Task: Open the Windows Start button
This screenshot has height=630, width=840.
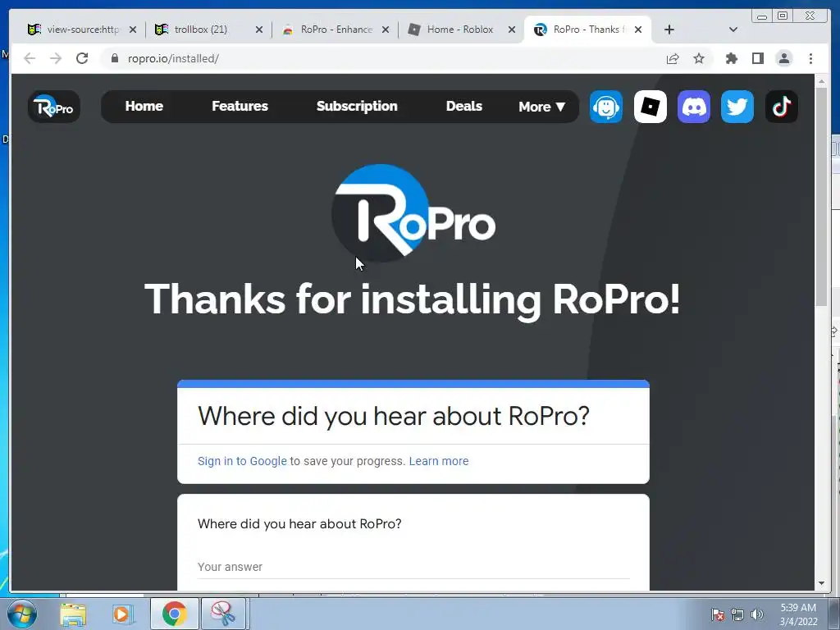Action: (22, 614)
